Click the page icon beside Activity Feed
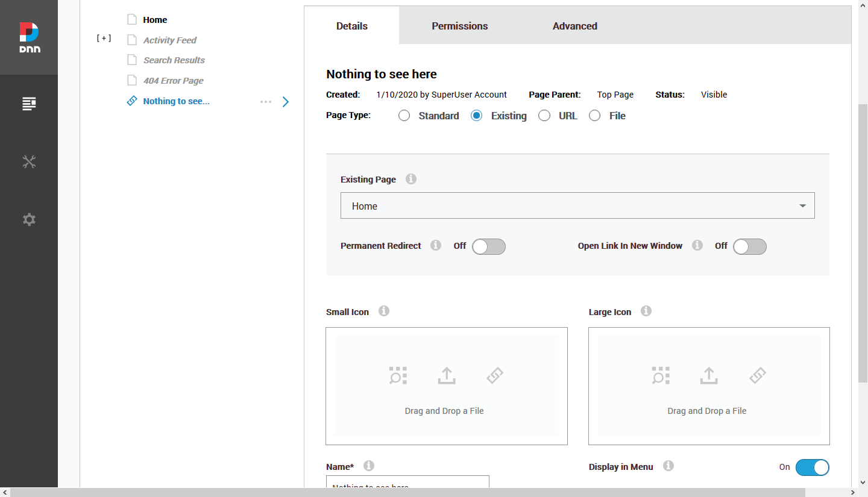The image size is (868, 497). 132,40
